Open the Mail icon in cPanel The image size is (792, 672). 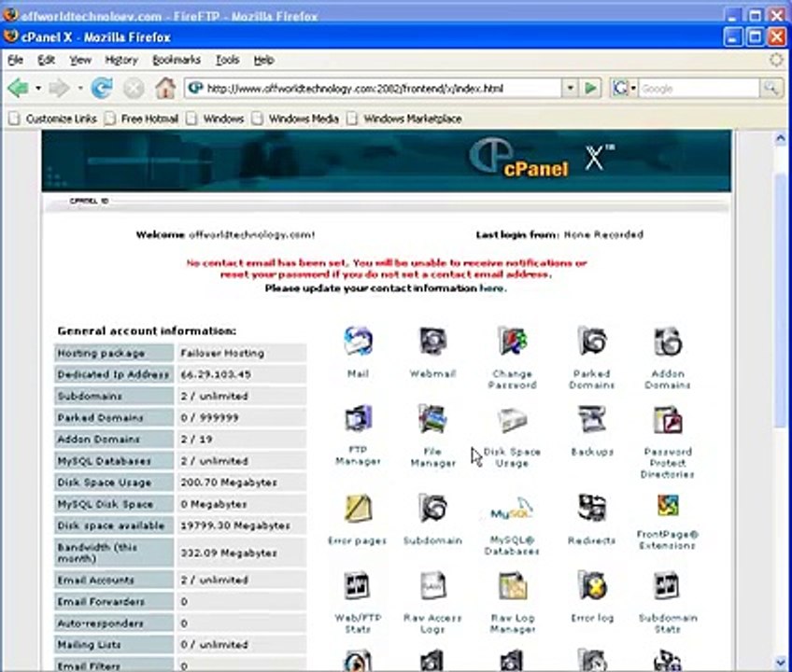coord(358,342)
